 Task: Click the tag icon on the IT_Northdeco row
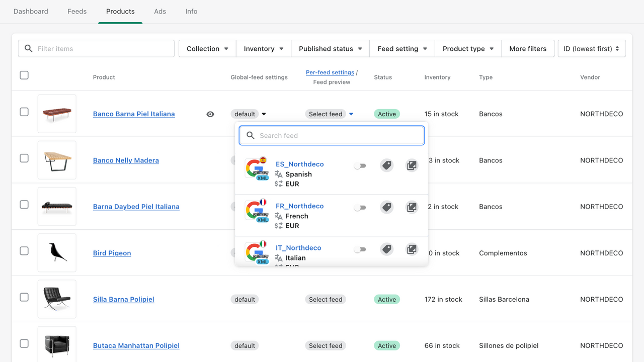point(386,249)
